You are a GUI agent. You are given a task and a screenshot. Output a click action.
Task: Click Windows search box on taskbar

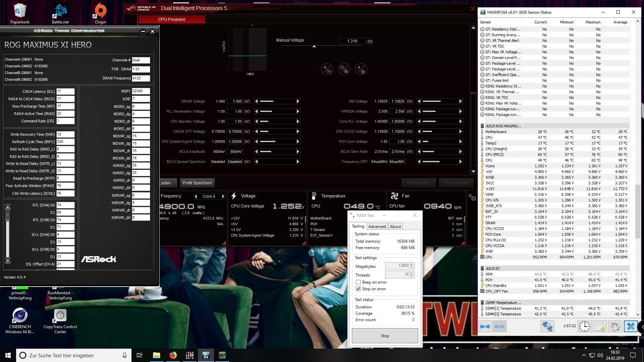(x=74, y=355)
